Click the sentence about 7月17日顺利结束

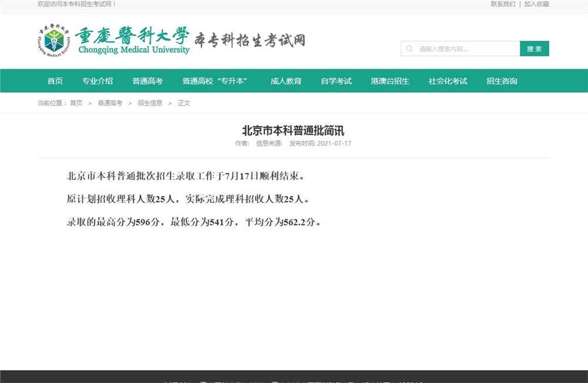186,176
